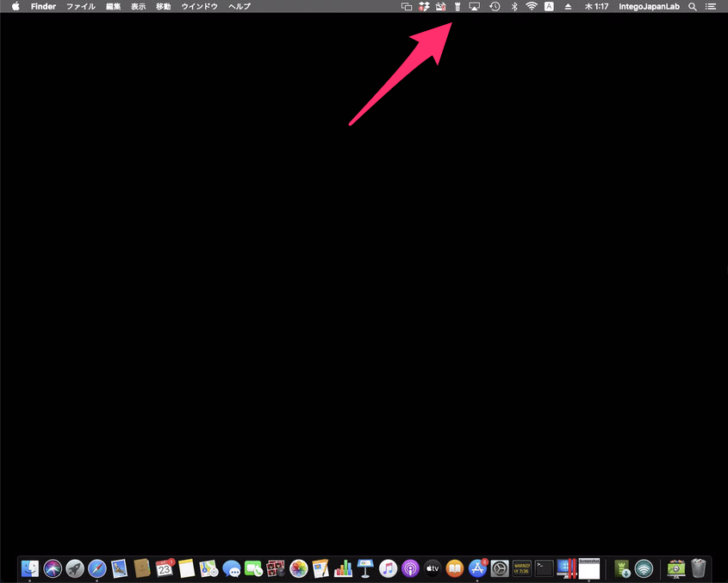Open the ウインドウ menu
Screen dimensions: 728x583
coord(200,7)
